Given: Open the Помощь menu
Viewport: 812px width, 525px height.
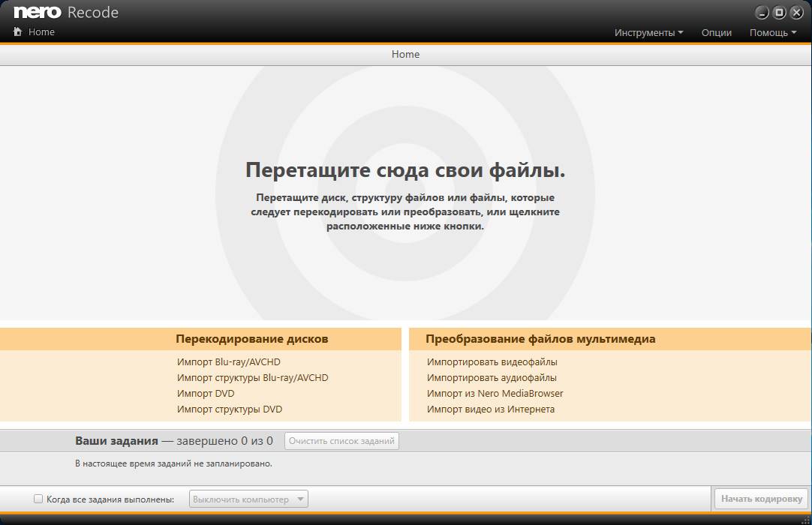Looking at the screenshot, I should pyautogui.click(x=773, y=32).
